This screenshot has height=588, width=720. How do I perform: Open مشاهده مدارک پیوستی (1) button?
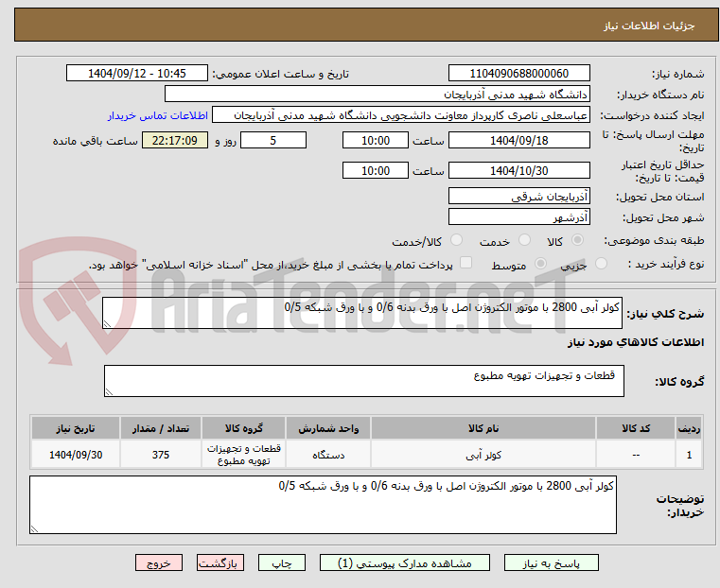[x=405, y=562]
